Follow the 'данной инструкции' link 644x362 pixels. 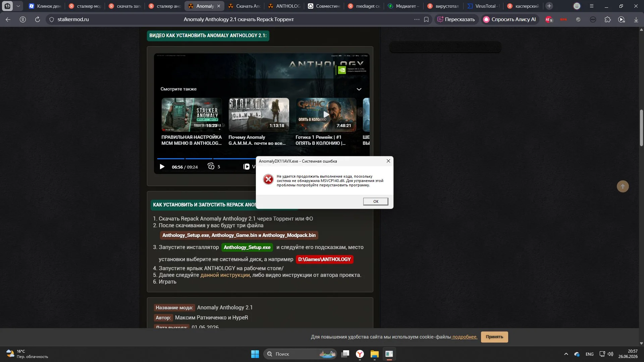tap(225, 275)
